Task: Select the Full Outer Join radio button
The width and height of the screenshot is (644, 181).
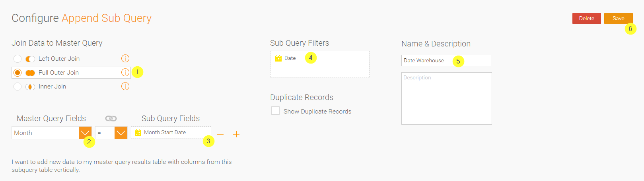Action: pyautogui.click(x=18, y=73)
